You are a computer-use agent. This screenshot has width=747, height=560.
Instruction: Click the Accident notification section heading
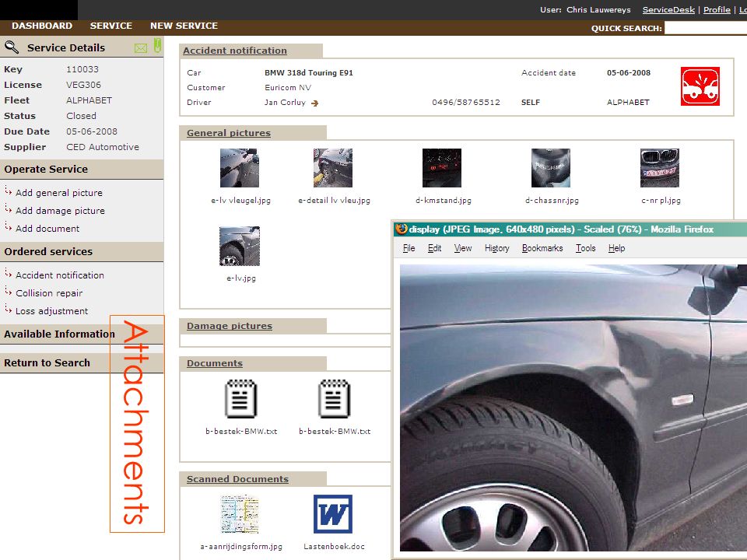[x=235, y=51]
